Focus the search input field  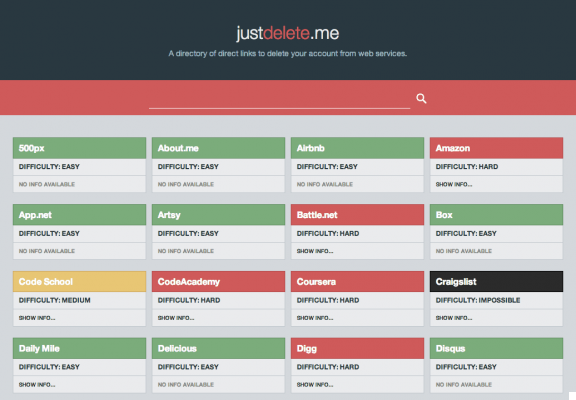[x=279, y=98]
